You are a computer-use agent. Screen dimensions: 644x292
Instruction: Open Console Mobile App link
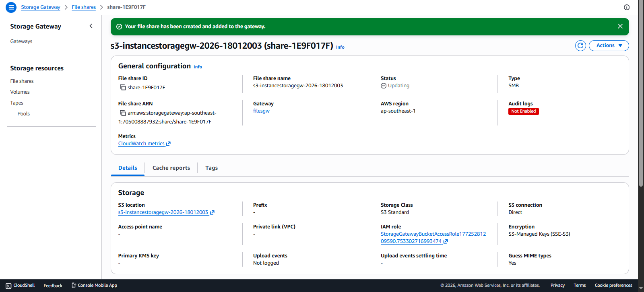tap(94, 286)
